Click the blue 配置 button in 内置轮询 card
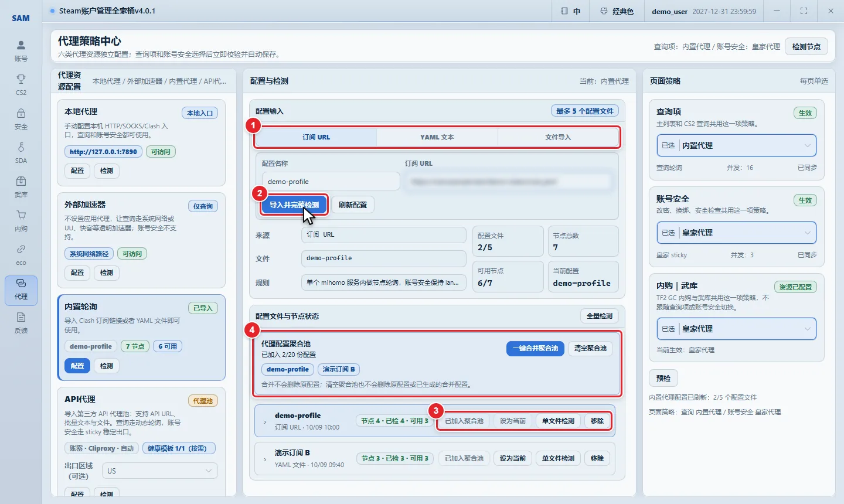This screenshot has width=844, height=504. coord(77,366)
